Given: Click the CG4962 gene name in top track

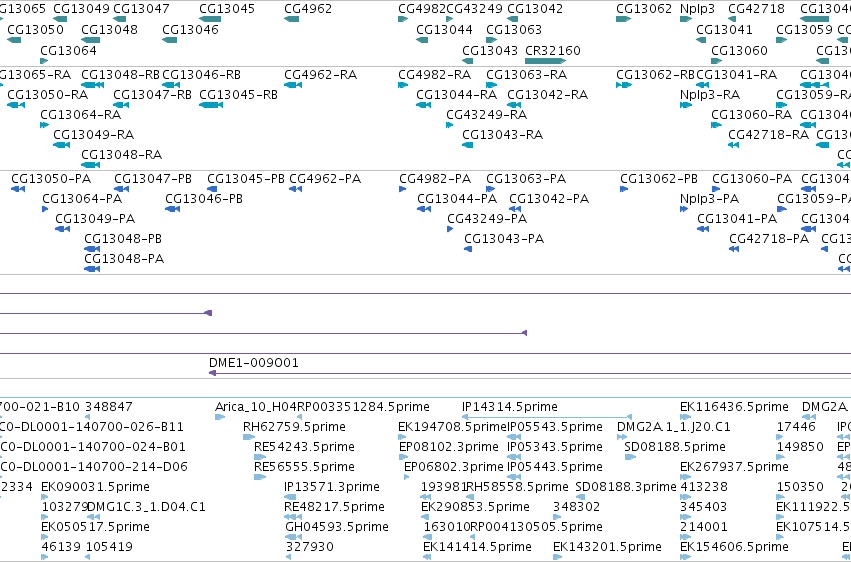Looking at the screenshot, I should click(308, 9).
